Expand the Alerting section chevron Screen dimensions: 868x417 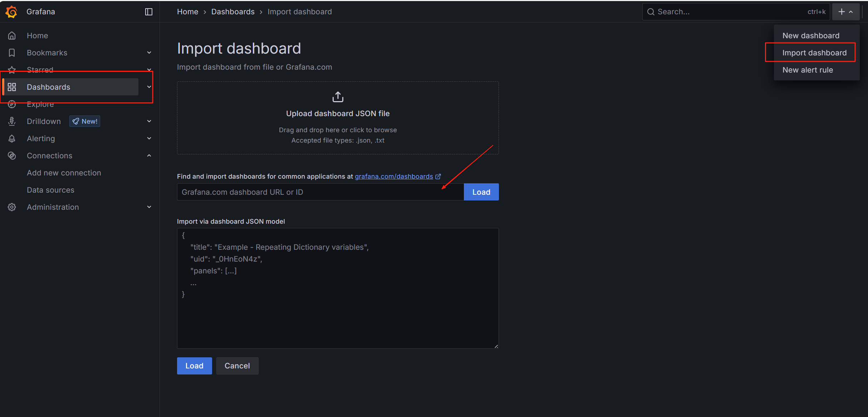149,139
